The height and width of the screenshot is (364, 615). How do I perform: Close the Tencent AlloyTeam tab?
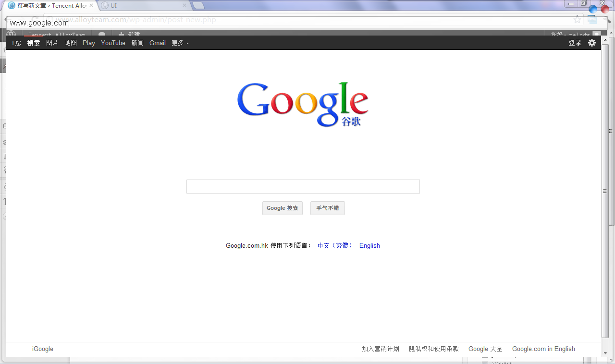(x=91, y=6)
